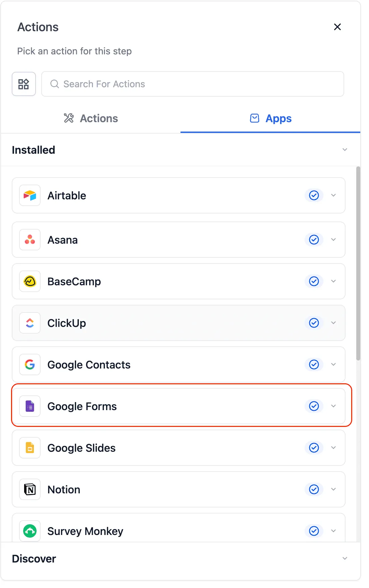This screenshot has height=588, width=369.
Task: Collapse the Installed section
Action: coord(345,150)
